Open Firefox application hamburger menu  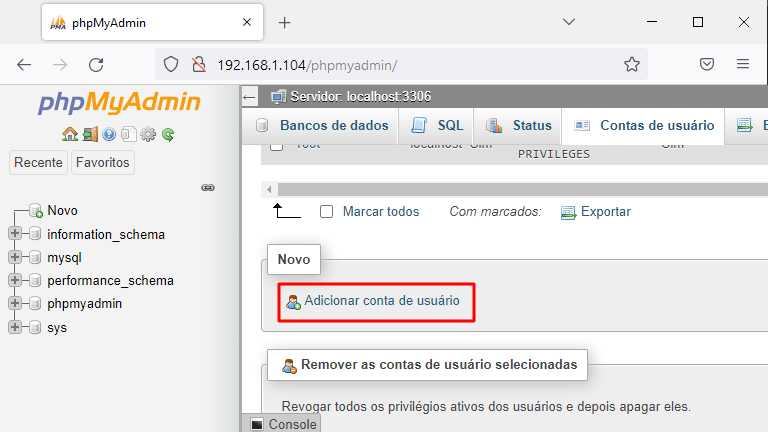coord(743,64)
